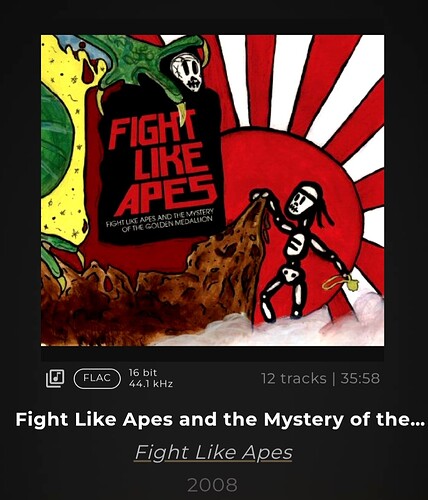This screenshot has width=428, height=500.
Task: Click the green claw at cover top
Action: (147, 62)
